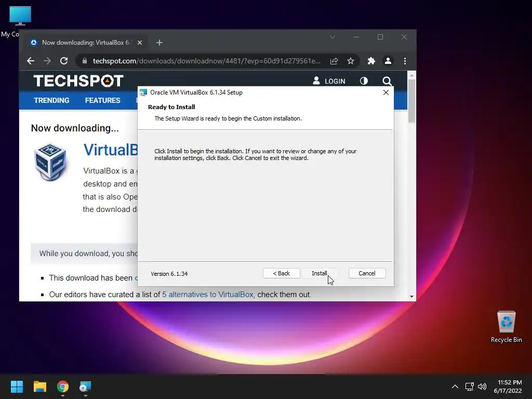Click Install in VirtualBox Setup wizard
The width and height of the screenshot is (532, 399).
320,273
